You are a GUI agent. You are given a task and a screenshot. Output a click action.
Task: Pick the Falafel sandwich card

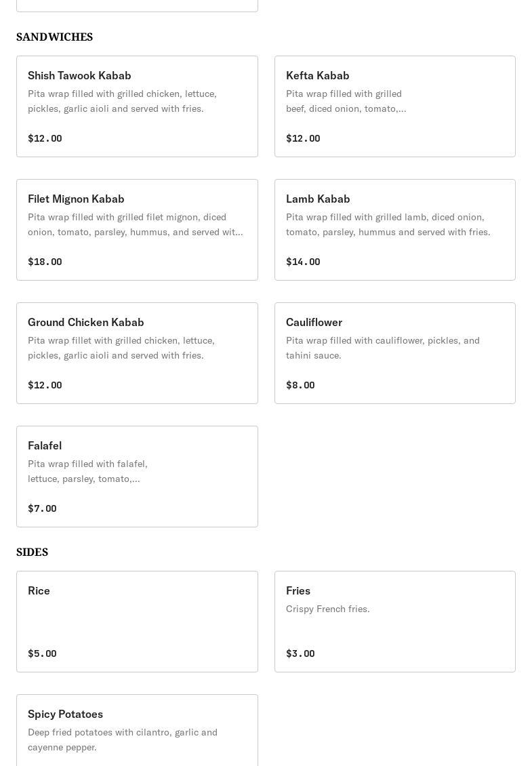[x=137, y=477]
